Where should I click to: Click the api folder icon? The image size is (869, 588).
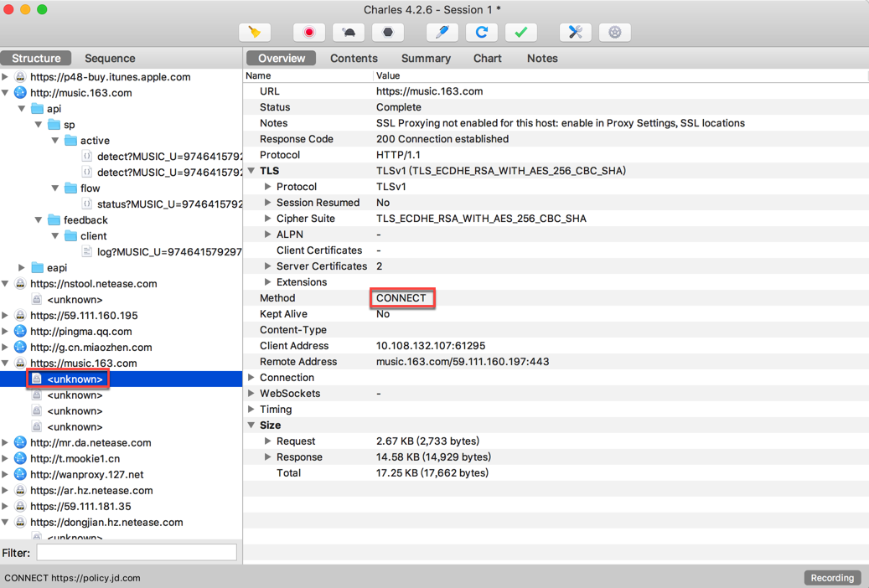(37, 108)
